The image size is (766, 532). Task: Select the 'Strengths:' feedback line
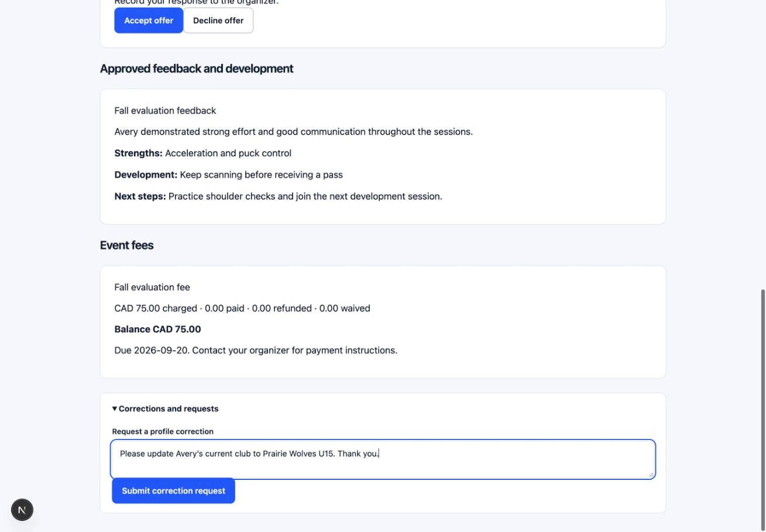(x=203, y=153)
